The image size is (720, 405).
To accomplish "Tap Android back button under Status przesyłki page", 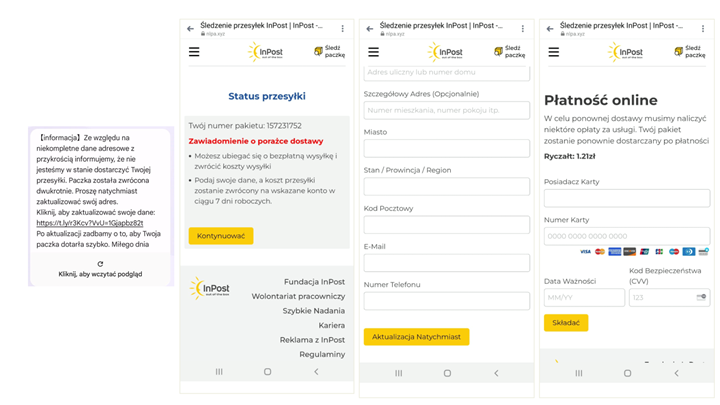I will point(316,371).
